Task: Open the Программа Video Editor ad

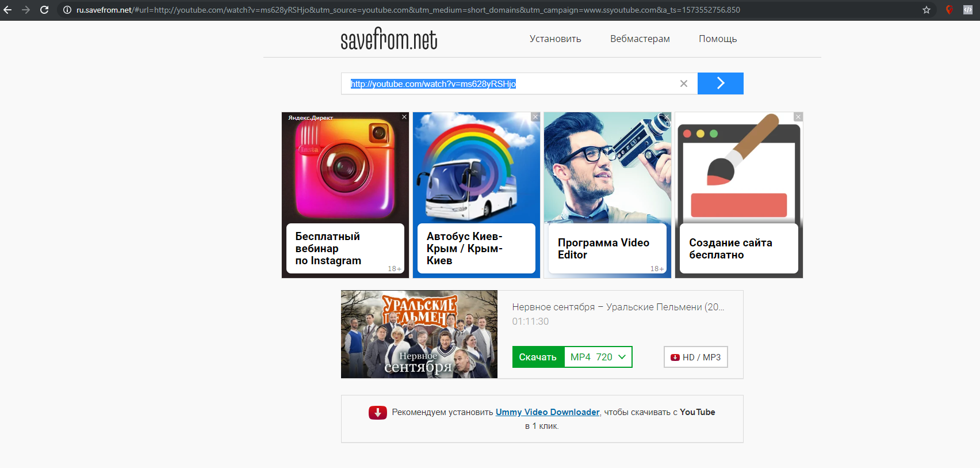Action: point(607,195)
